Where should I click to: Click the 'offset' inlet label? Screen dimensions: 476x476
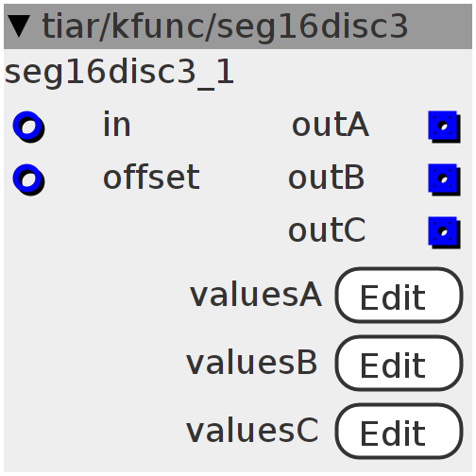(151, 178)
